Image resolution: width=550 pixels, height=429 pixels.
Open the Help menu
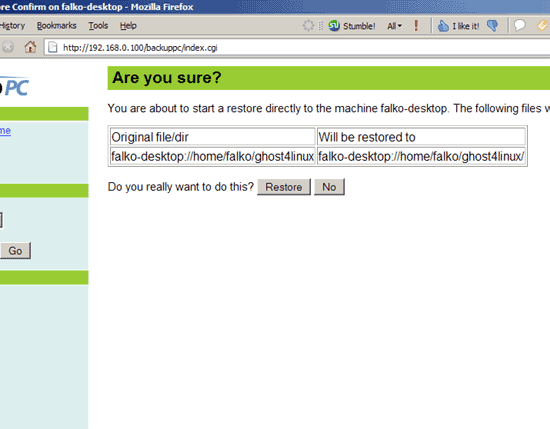click(128, 26)
